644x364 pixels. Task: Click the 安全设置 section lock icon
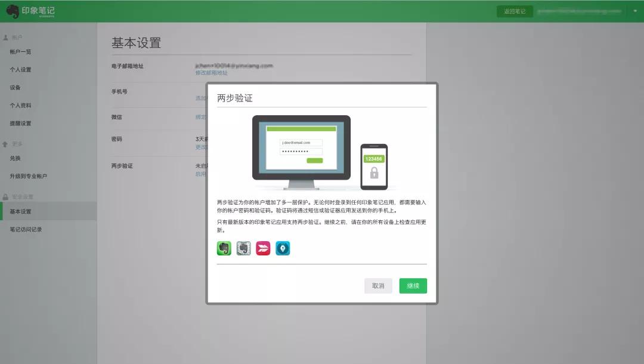(x=5, y=197)
